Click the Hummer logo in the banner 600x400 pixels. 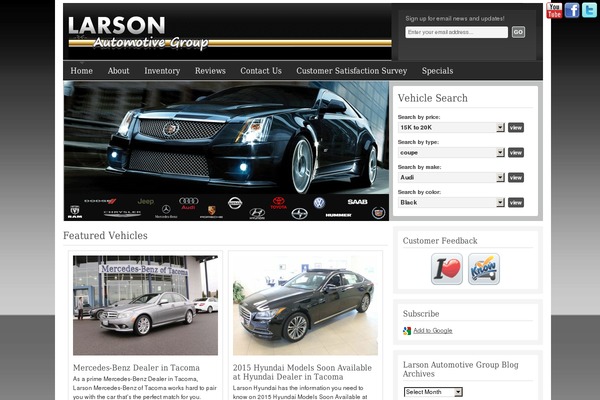(338, 215)
